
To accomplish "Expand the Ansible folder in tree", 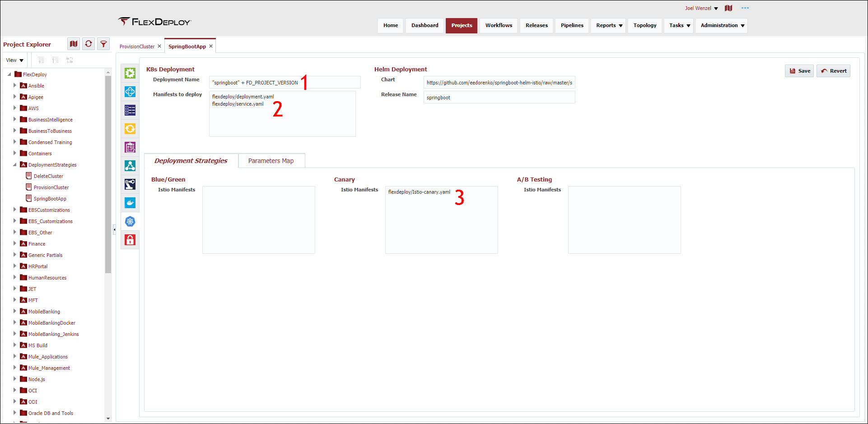I will coord(15,85).
